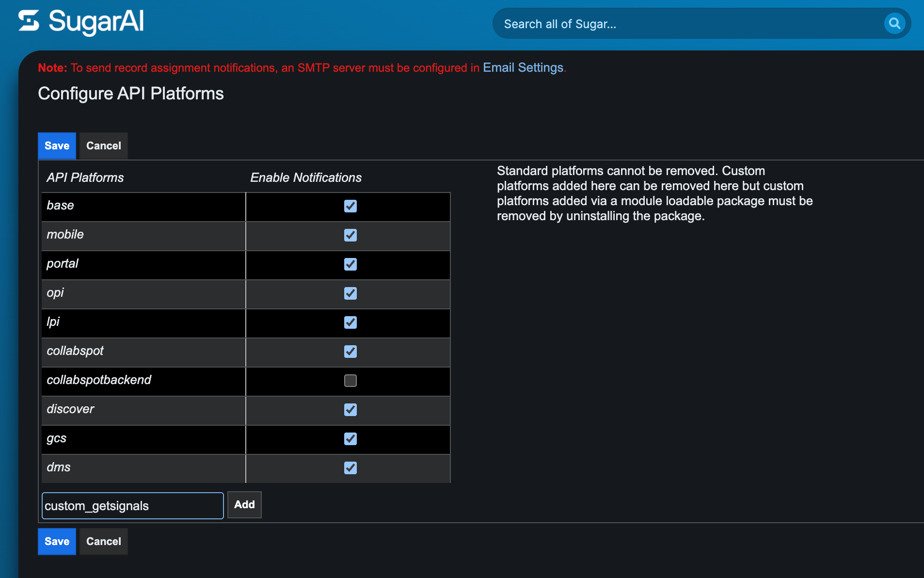Disable dms notifications checkbox
The height and width of the screenshot is (578, 924).
point(350,468)
